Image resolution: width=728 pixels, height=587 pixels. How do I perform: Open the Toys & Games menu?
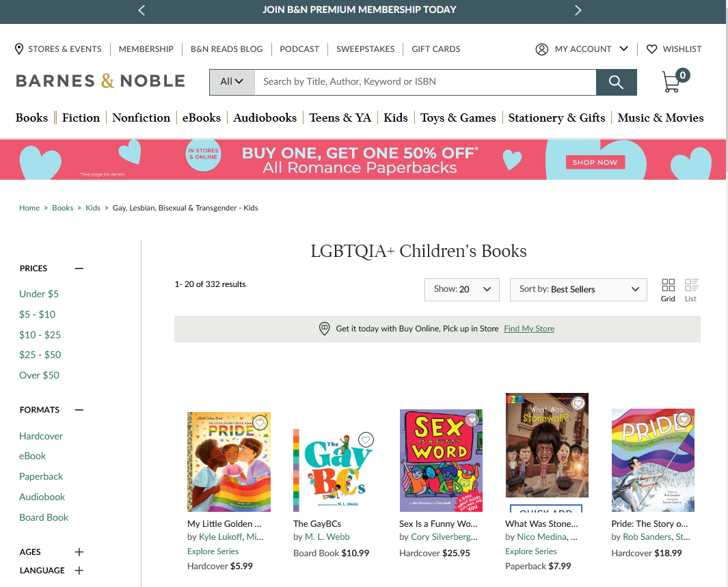point(458,118)
